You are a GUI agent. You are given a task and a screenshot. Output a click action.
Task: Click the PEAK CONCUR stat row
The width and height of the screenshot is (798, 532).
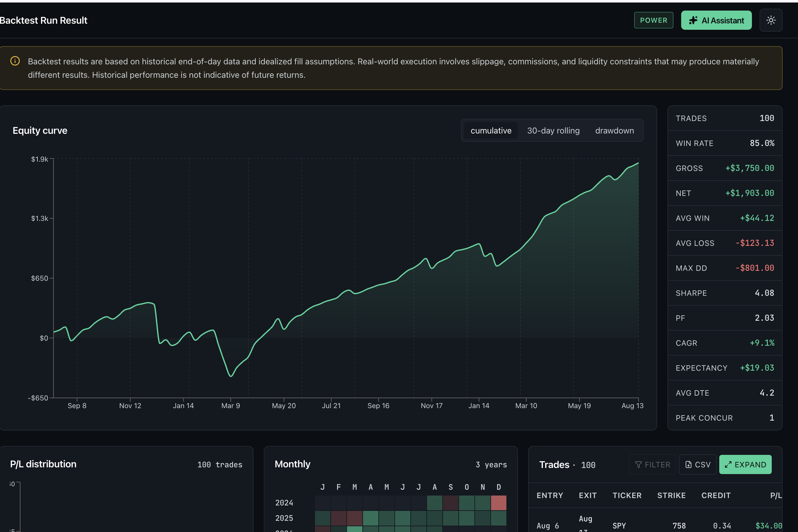725,418
